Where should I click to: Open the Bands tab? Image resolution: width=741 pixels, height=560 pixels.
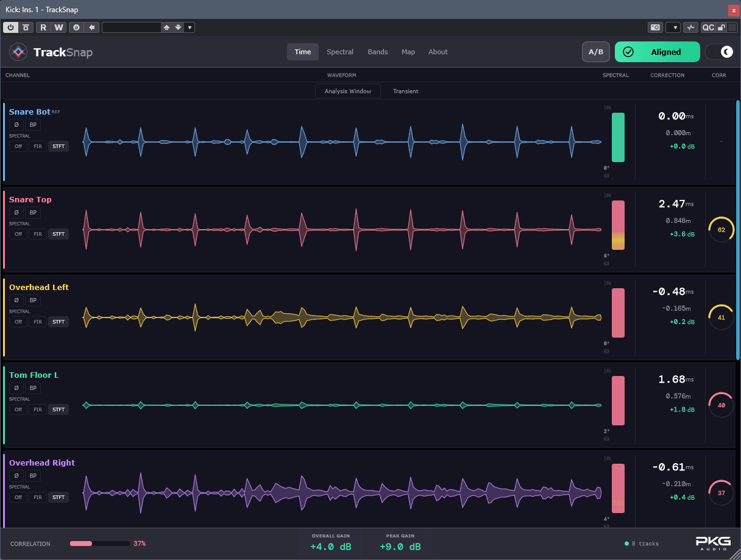coord(378,52)
